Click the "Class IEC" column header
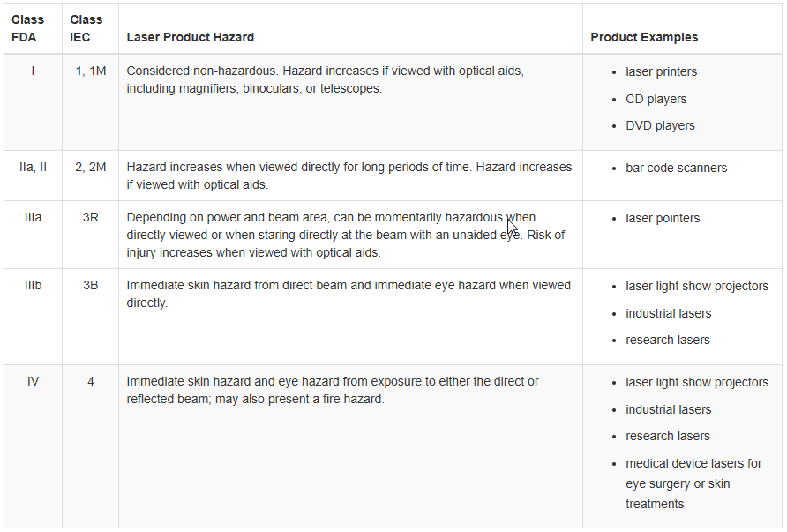The image size is (787, 532). 86,28
